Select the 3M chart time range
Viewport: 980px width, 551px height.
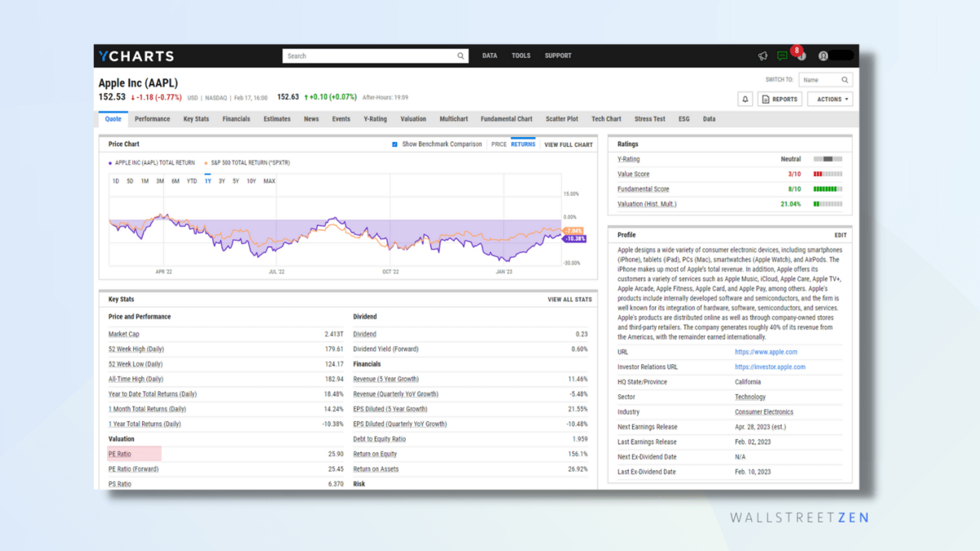point(160,181)
